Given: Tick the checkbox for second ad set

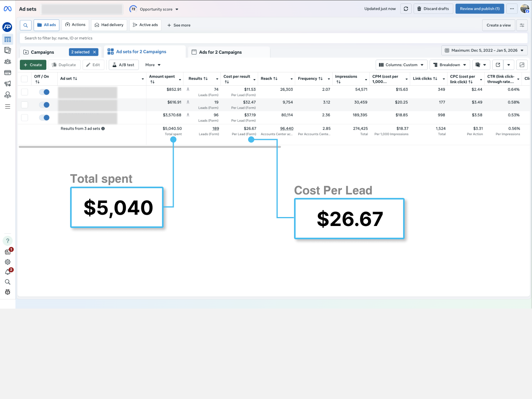Looking at the screenshot, I should pos(25,105).
